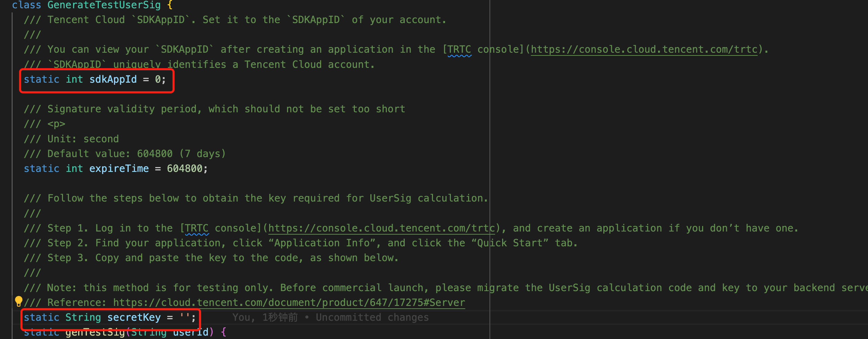Click the GenerateTestUserSig class name
868x339 pixels.
(x=104, y=5)
